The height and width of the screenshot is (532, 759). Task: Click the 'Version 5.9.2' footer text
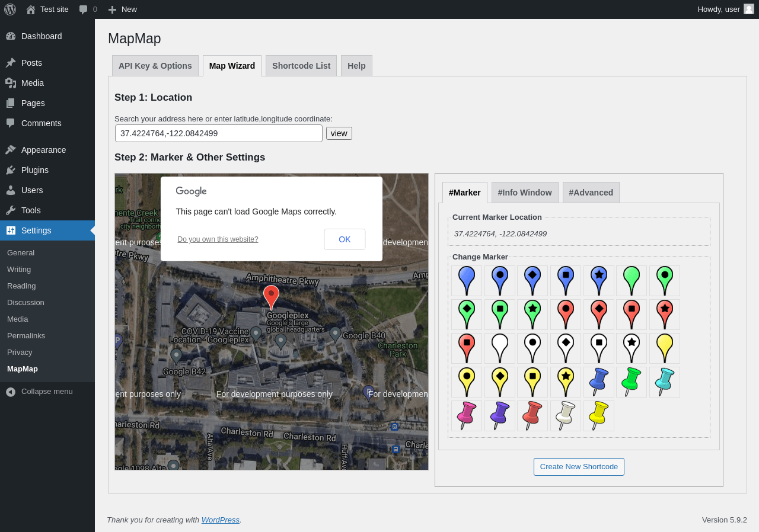click(x=725, y=520)
